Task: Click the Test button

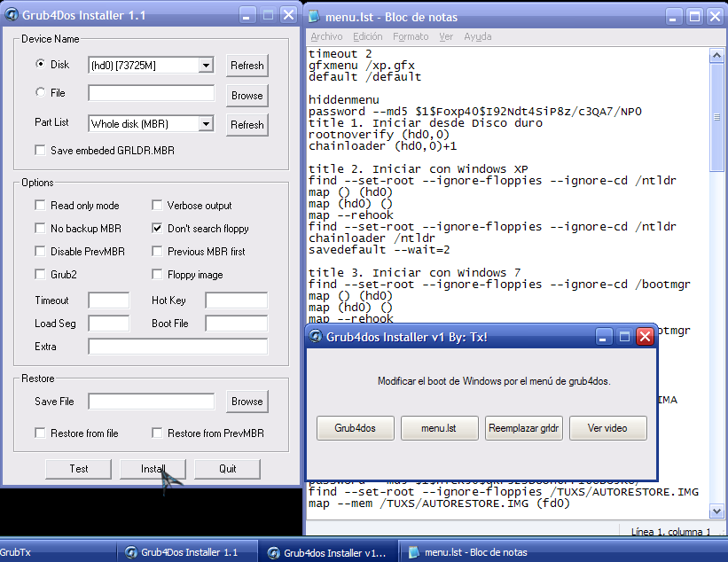Action: click(x=78, y=469)
